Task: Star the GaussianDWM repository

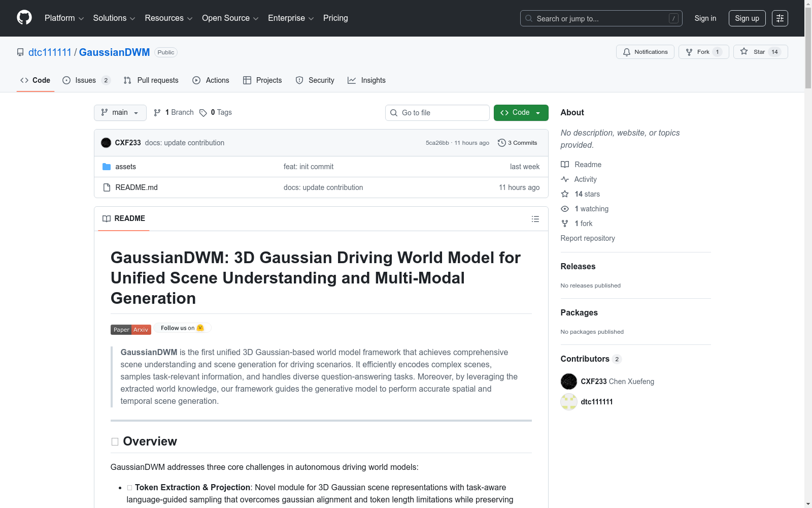Action: click(760, 52)
